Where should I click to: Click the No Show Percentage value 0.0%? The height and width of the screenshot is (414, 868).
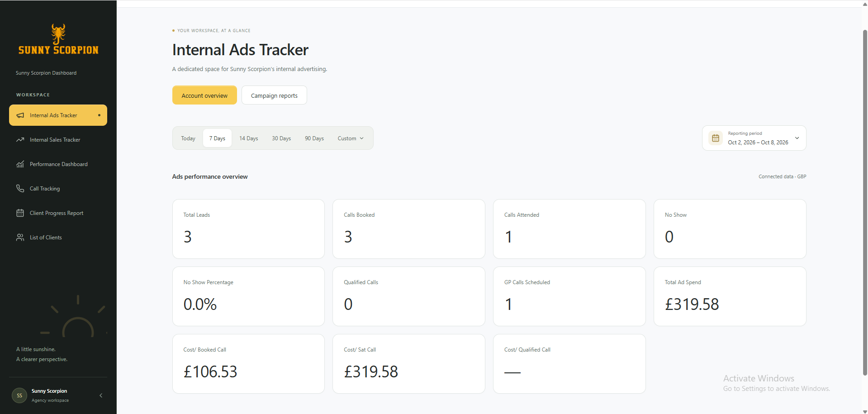coord(200,304)
